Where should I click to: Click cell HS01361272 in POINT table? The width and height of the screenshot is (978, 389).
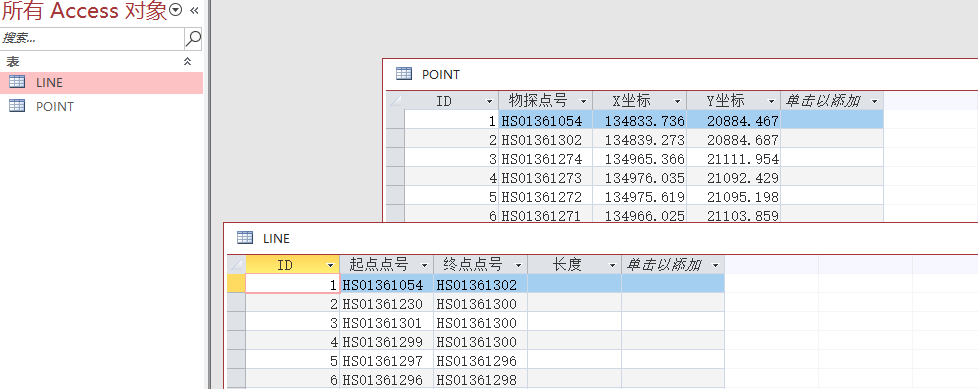coord(546,197)
